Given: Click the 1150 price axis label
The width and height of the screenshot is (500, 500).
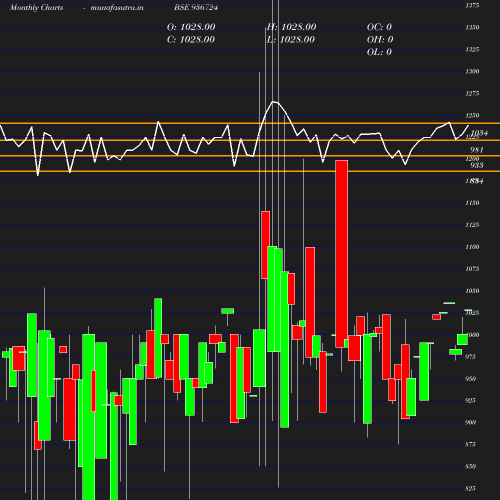Looking at the screenshot, I should point(472,203).
